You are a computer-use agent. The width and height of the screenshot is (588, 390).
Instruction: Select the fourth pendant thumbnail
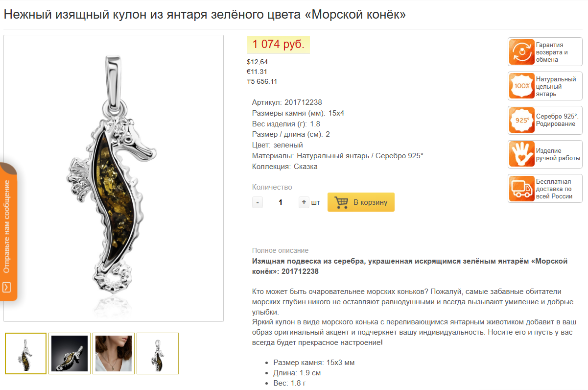pyautogui.click(x=158, y=354)
